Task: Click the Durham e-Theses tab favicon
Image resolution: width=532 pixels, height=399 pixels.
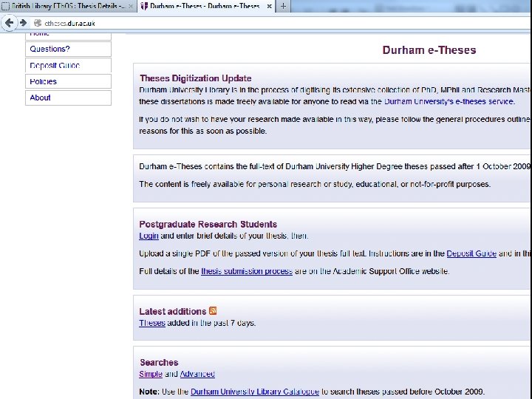Action: [x=144, y=6]
